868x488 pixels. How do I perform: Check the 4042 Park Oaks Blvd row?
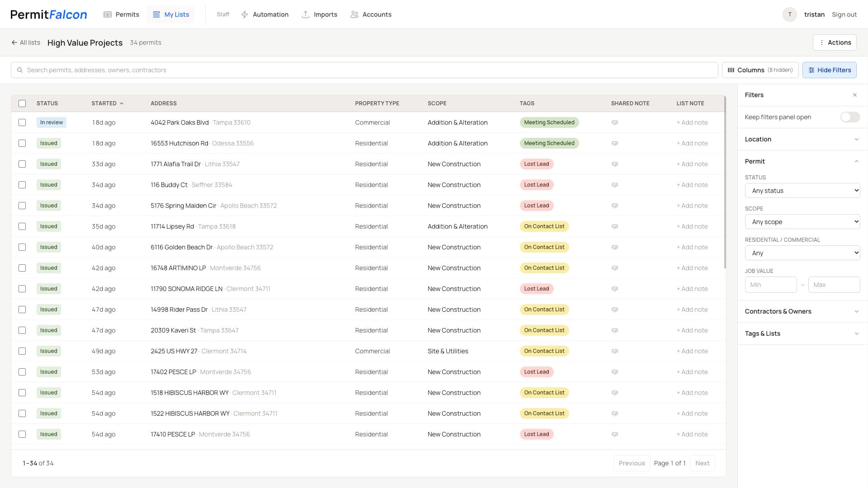click(22, 122)
